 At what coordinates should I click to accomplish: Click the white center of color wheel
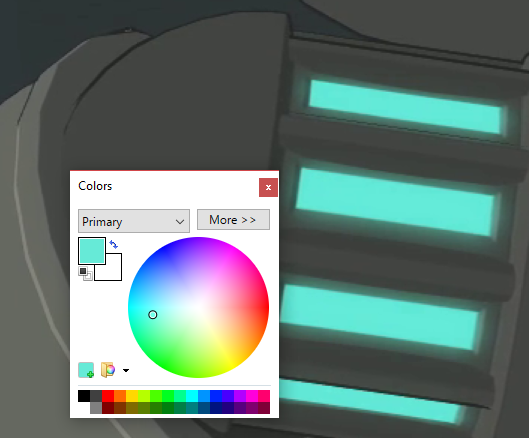(198, 307)
